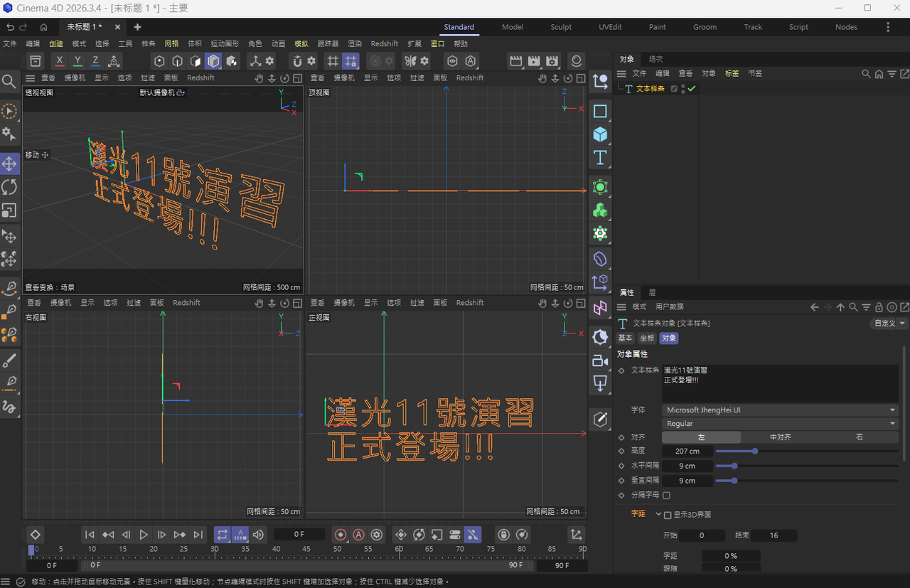Select the 基本 attribute tab button
The image size is (910, 588).
(x=625, y=338)
